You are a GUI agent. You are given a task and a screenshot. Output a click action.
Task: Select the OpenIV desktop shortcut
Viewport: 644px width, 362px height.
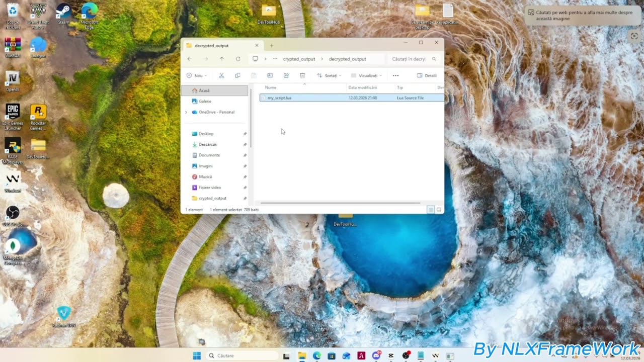click(13, 81)
